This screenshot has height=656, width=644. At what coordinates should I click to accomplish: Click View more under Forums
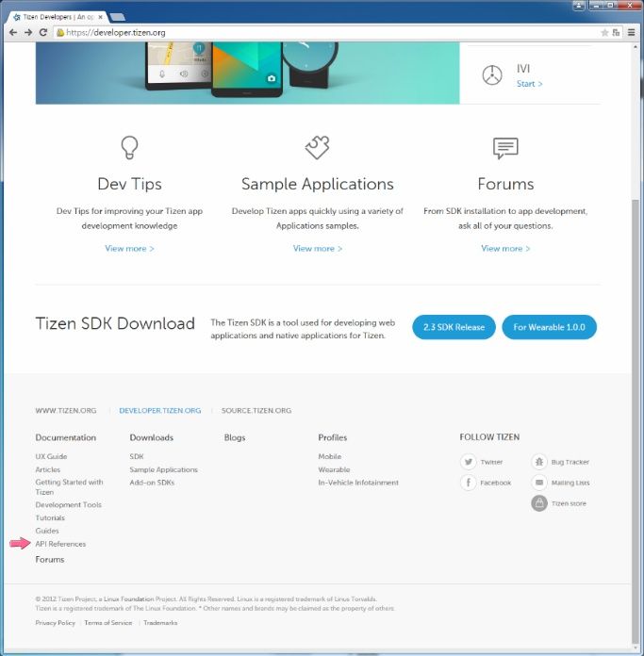pos(505,249)
